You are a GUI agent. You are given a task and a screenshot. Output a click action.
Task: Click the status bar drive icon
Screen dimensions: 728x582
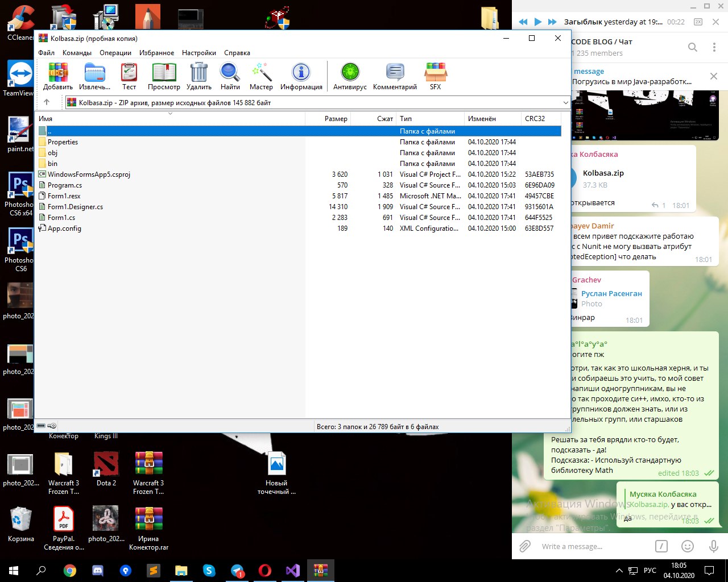click(x=41, y=426)
